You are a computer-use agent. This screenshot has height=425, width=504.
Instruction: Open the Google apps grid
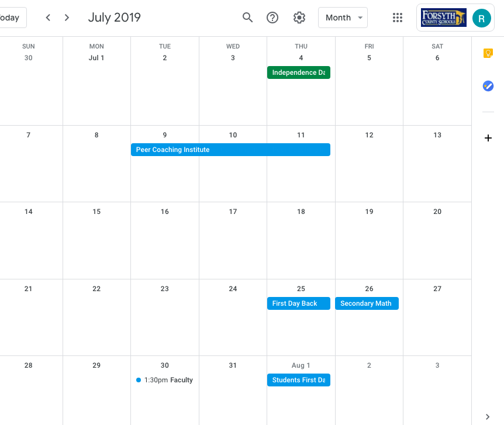[398, 18]
